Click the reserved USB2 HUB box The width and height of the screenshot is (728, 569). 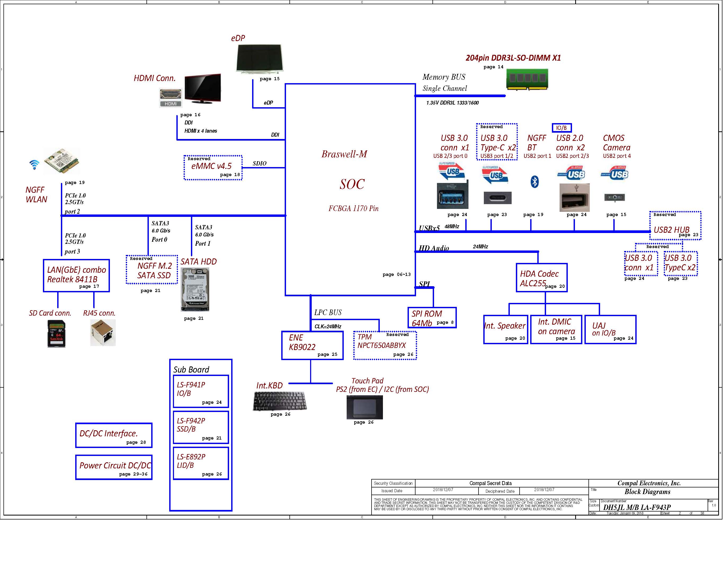click(x=675, y=226)
